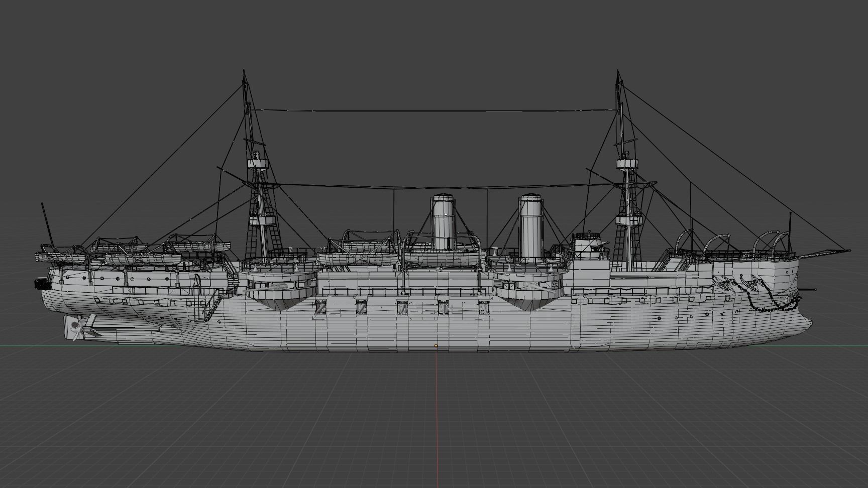Select the ship's left funnel
The image size is (868, 488).
coord(444,221)
